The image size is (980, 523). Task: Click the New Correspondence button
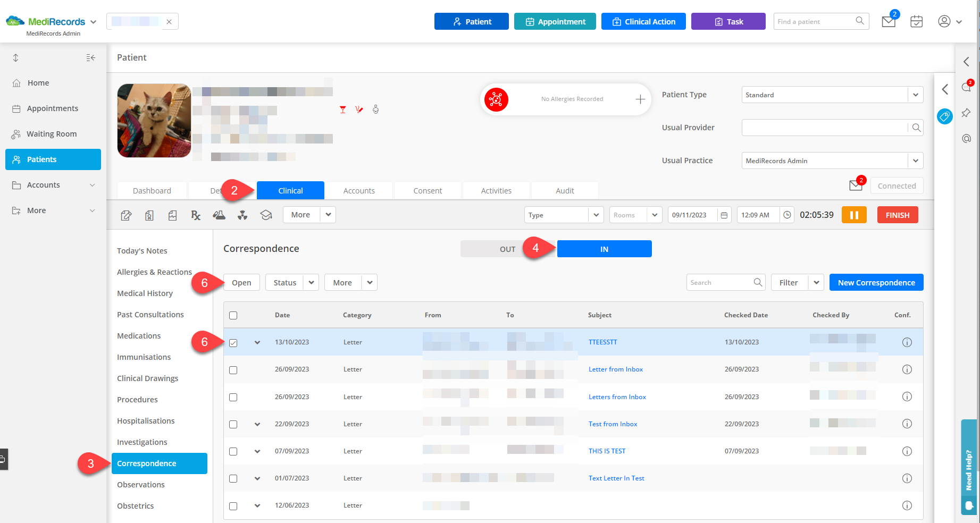coord(876,283)
